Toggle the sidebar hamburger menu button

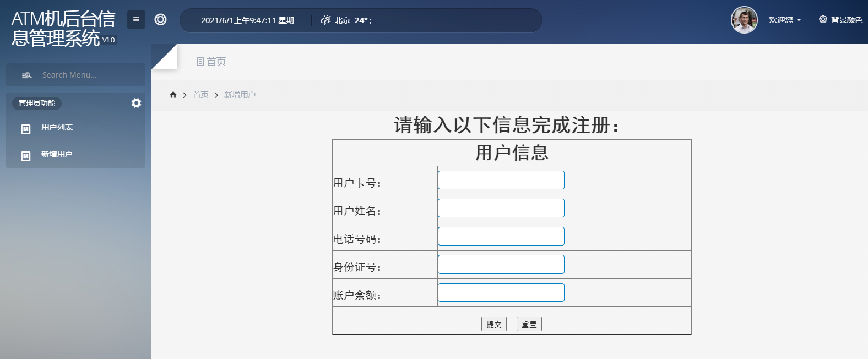pyautogui.click(x=136, y=20)
